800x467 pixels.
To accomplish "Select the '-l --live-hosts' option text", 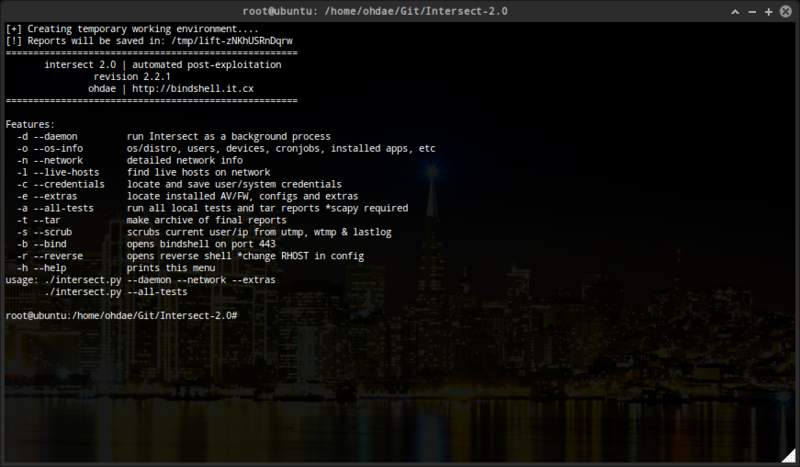I will [58, 173].
